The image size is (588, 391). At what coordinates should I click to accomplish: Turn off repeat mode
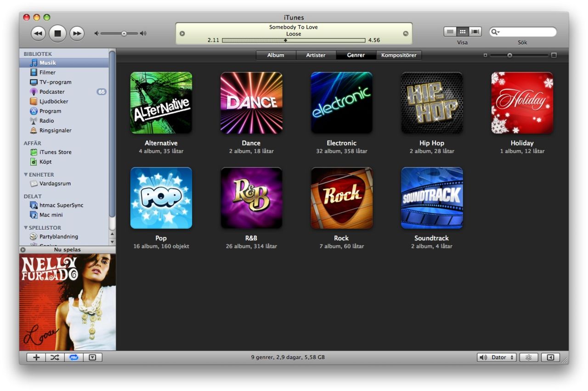pyautogui.click(x=72, y=357)
